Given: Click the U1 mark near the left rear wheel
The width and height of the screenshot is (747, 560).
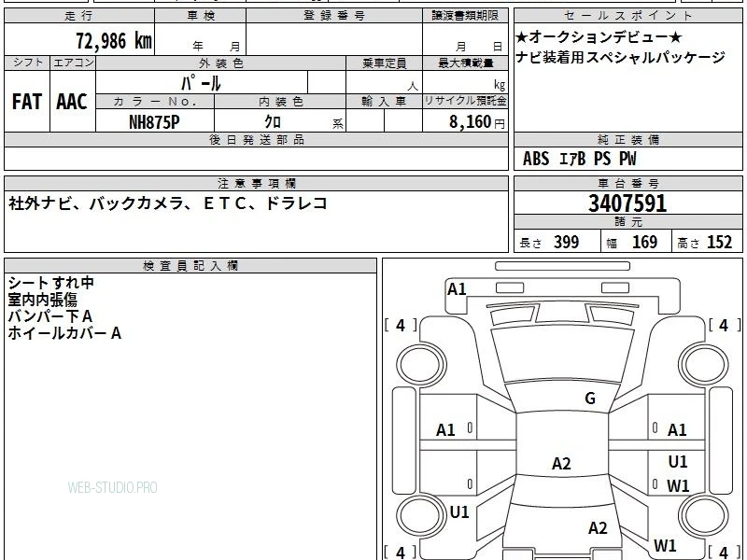Looking at the screenshot, I should pyautogui.click(x=459, y=511).
